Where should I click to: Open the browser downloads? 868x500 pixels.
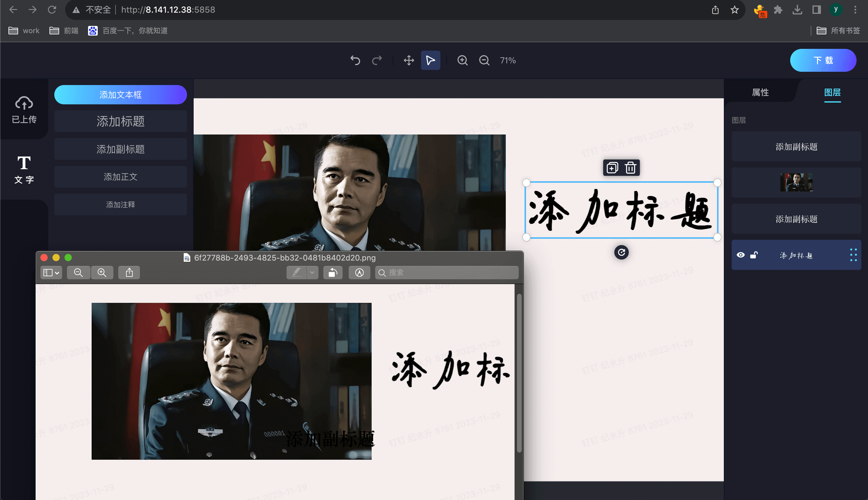(797, 10)
